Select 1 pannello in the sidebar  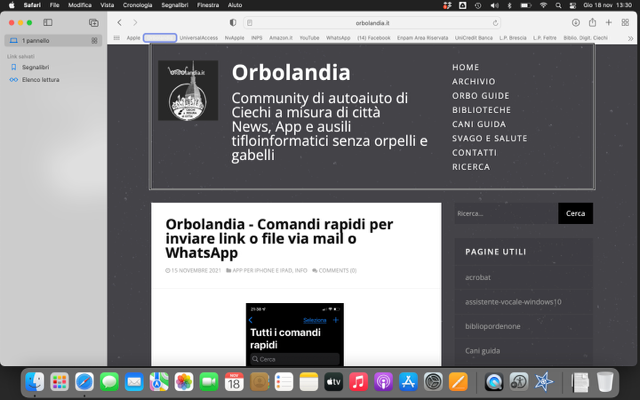[53, 40]
